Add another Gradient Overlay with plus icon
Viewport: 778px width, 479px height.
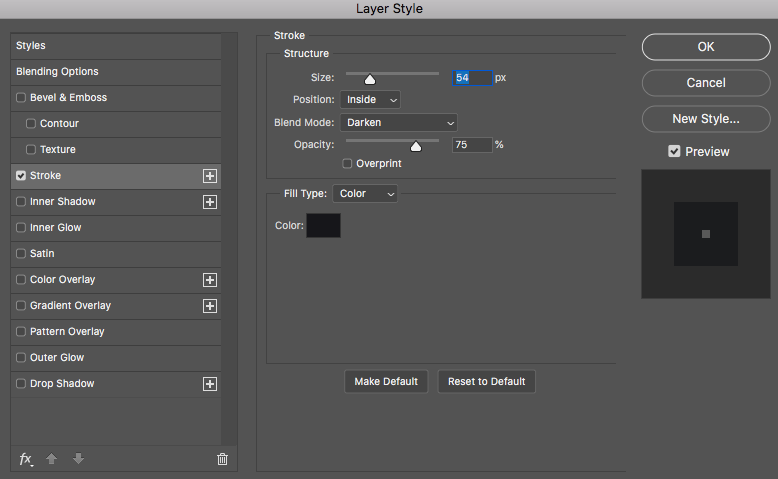coord(210,306)
